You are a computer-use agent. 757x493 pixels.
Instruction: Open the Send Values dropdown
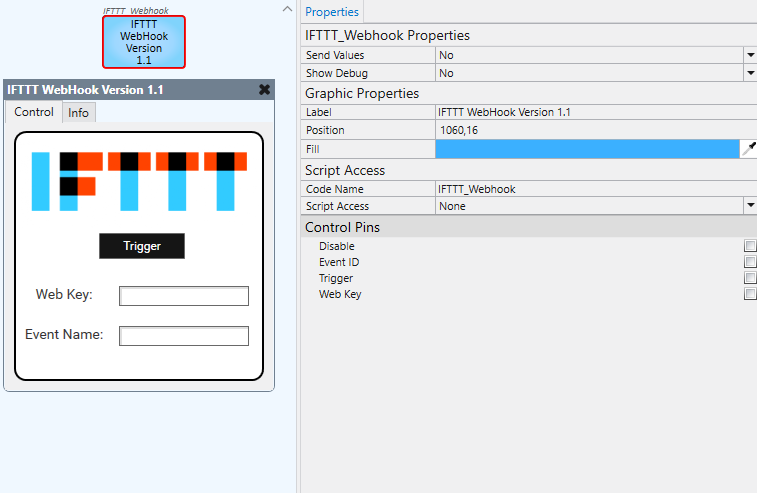[750, 55]
